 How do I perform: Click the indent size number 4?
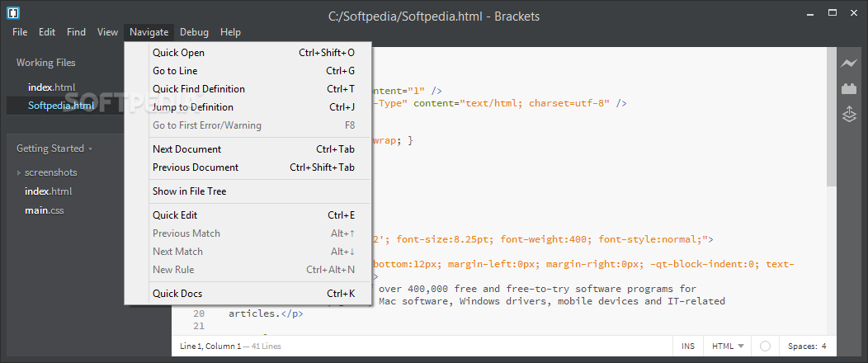pyautogui.click(x=823, y=346)
